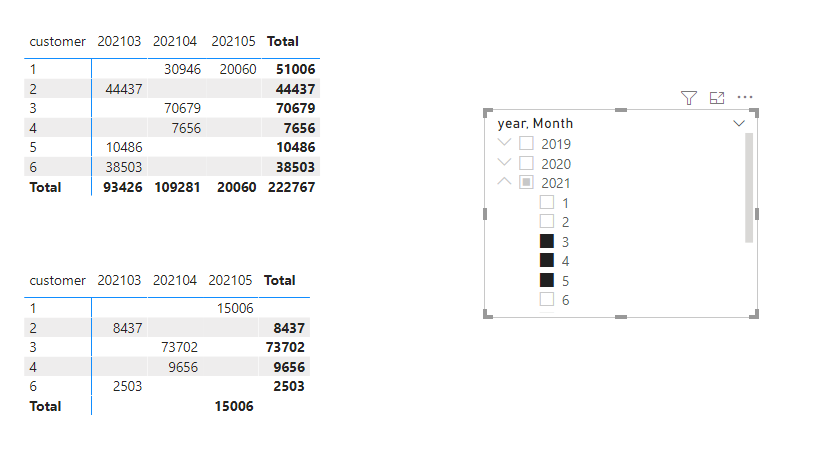Viewport: 824px width, 475px height.
Task: Select cell 15006 in bottom matrix row 1
Action: [235, 308]
